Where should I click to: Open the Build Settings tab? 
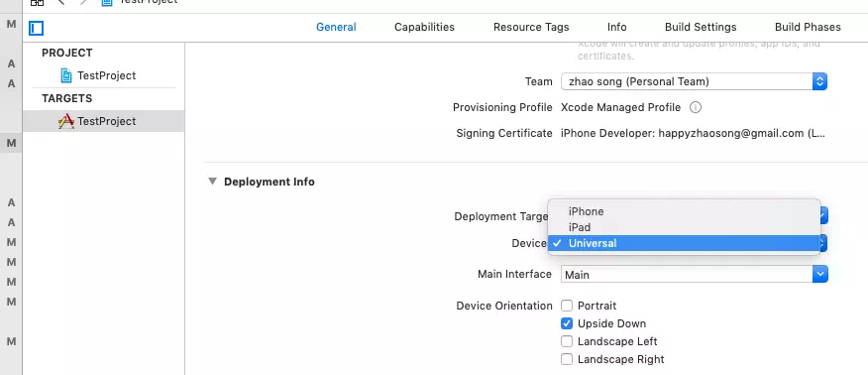(701, 27)
